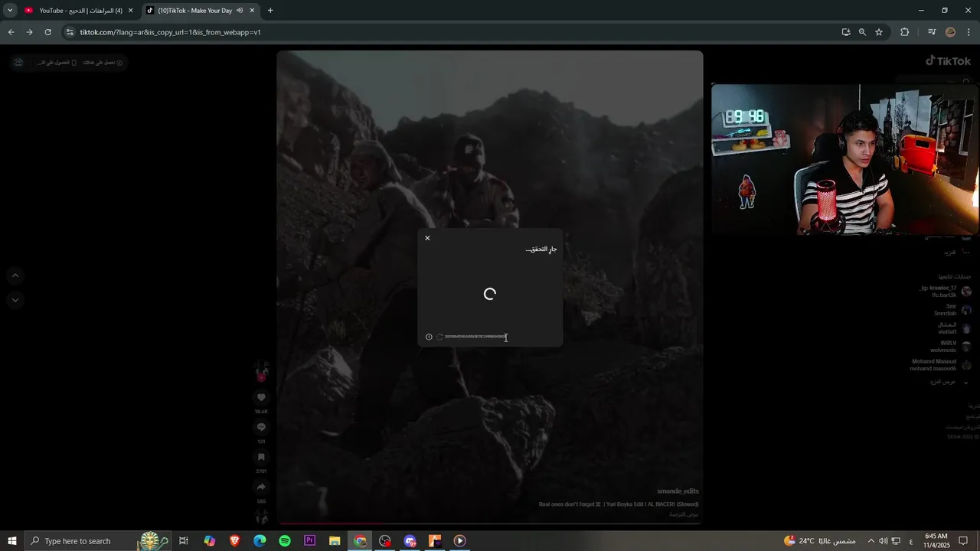Open the Chrome profile avatar
Screen dimensions: 980x551
coord(950,32)
